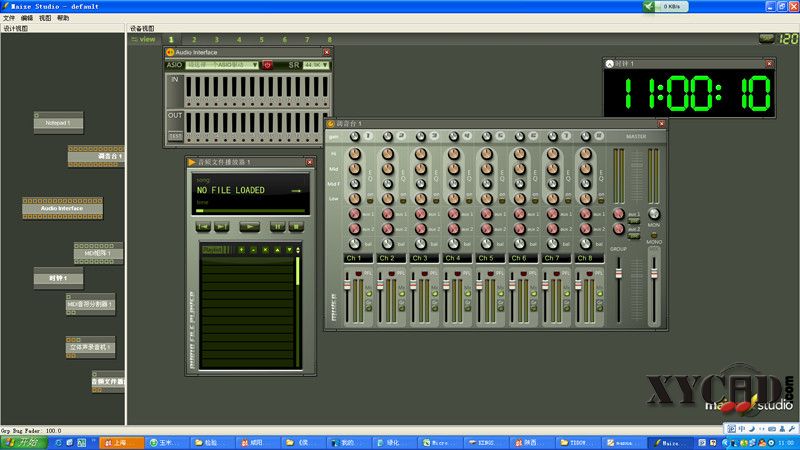Add a file to the playlist (plus icon)

[x=241, y=250]
